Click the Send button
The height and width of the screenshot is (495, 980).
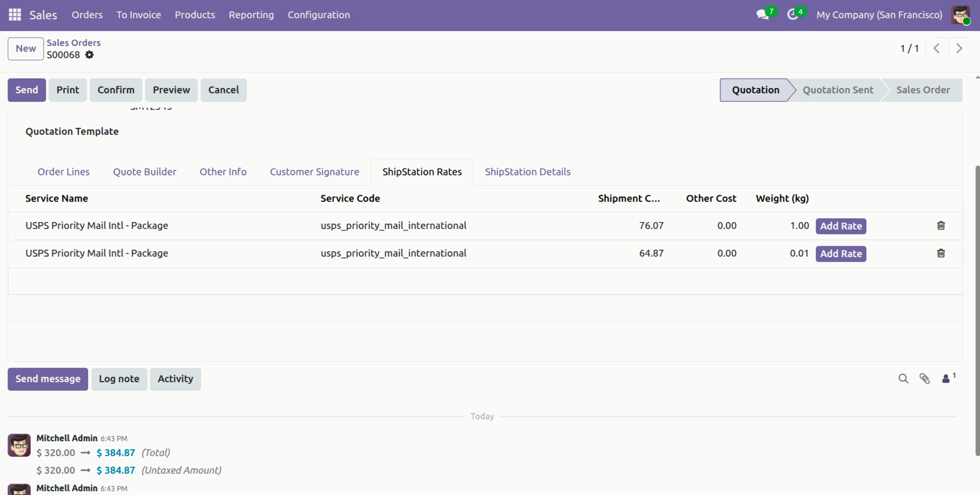click(27, 90)
